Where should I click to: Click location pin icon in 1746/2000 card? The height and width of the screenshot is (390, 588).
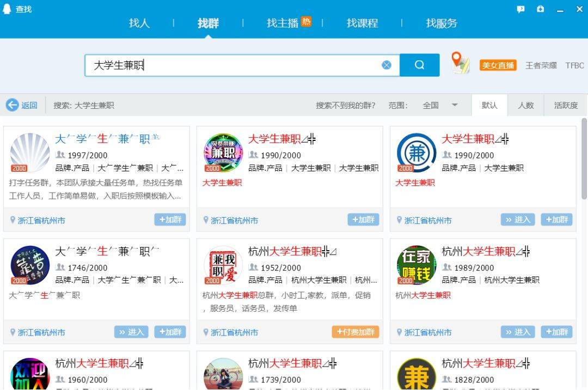[x=13, y=332]
